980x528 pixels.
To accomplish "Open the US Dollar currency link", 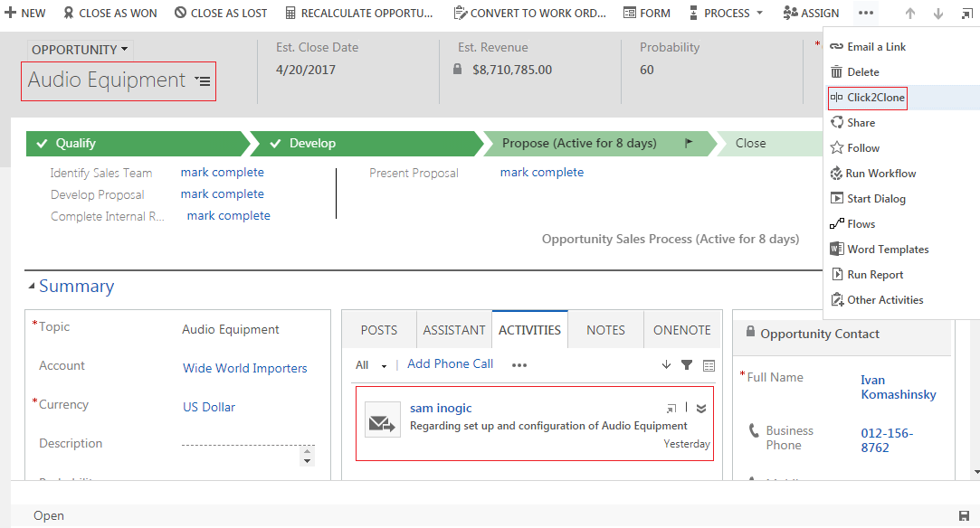I will [x=209, y=407].
